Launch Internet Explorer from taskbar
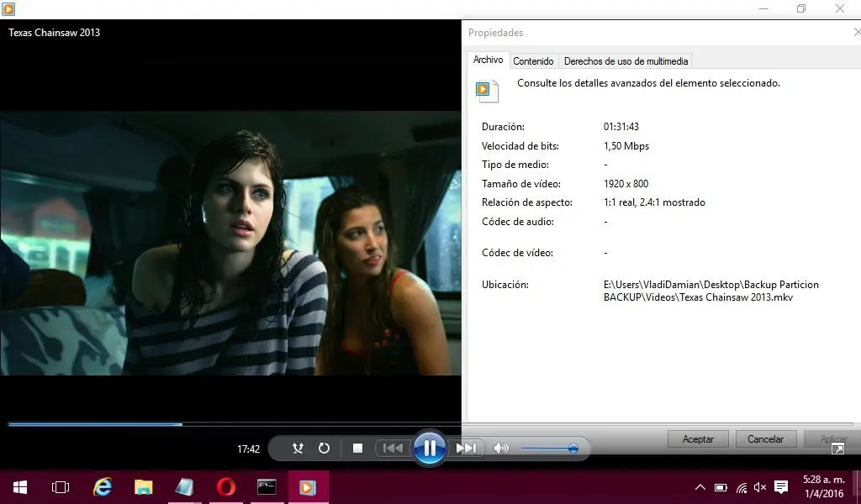This screenshot has height=504, width=861. 102,487
